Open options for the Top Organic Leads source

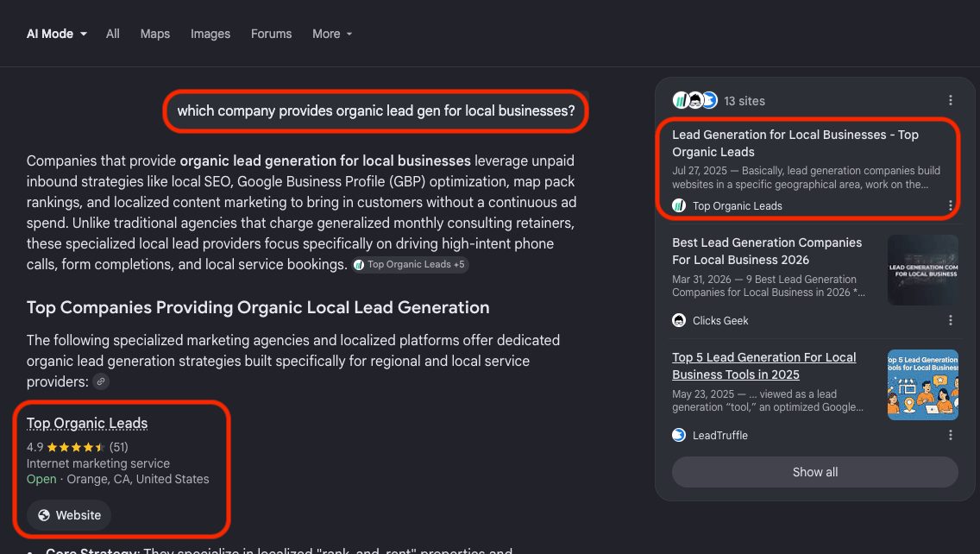(950, 205)
